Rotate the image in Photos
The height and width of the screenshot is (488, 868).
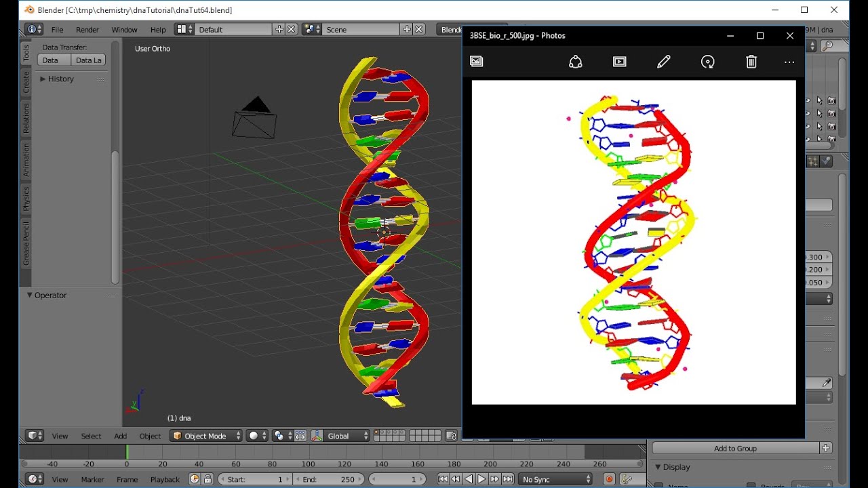tap(708, 62)
